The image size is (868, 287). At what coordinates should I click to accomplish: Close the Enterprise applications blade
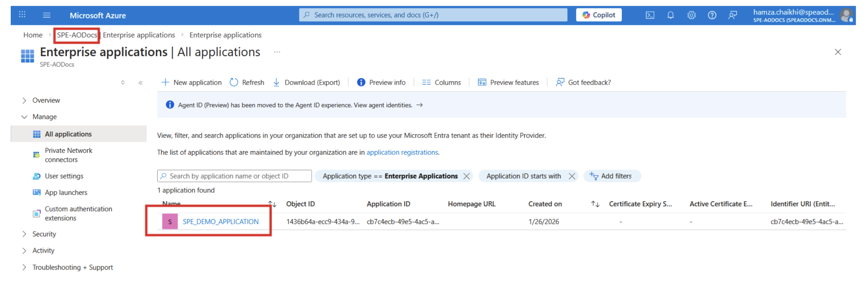coord(838,52)
